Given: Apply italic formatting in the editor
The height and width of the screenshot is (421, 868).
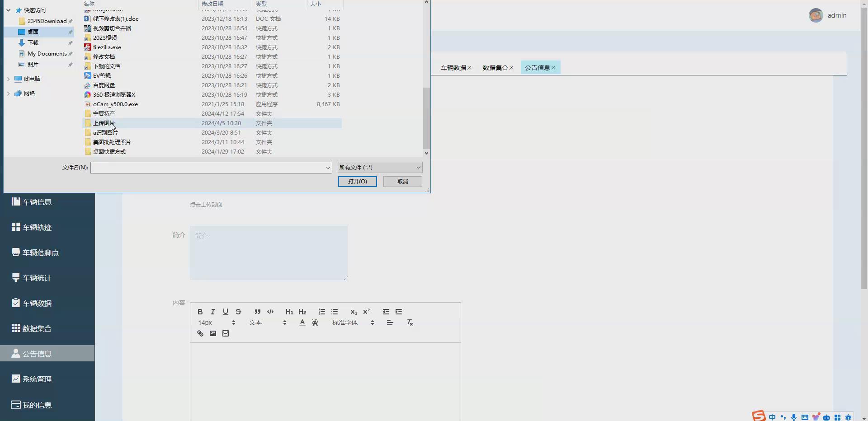Looking at the screenshot, I should point(212,312).
